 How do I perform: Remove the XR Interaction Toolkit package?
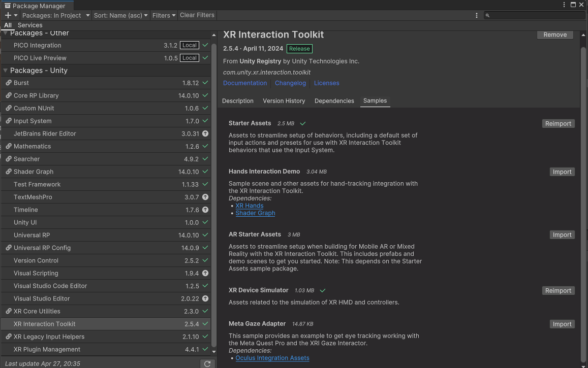pos(555,35)
